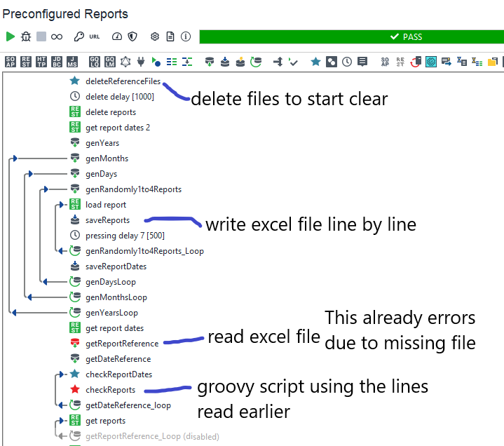
Task: Add a Delay step clock icon
Action: pyautogui.click(x=347, y=62)
